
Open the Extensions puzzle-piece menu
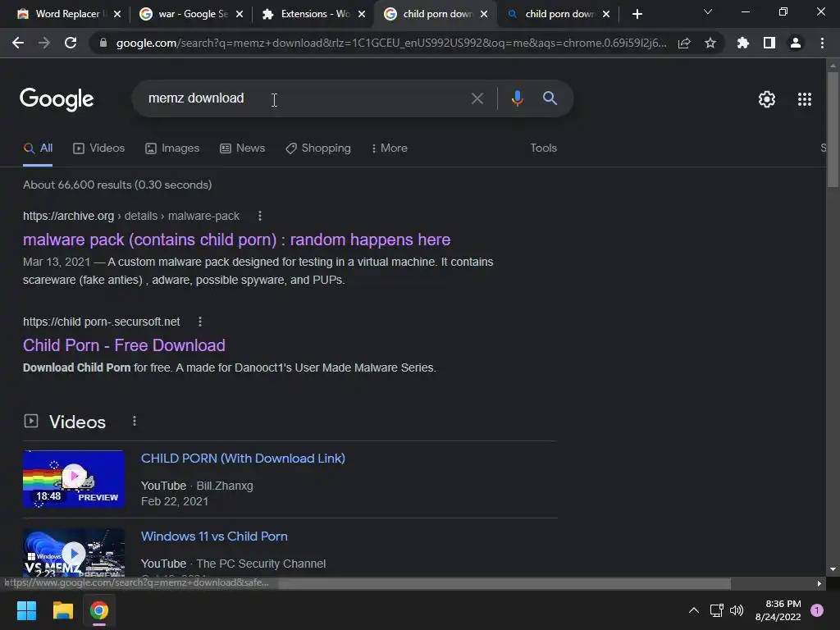coord(742,43)
